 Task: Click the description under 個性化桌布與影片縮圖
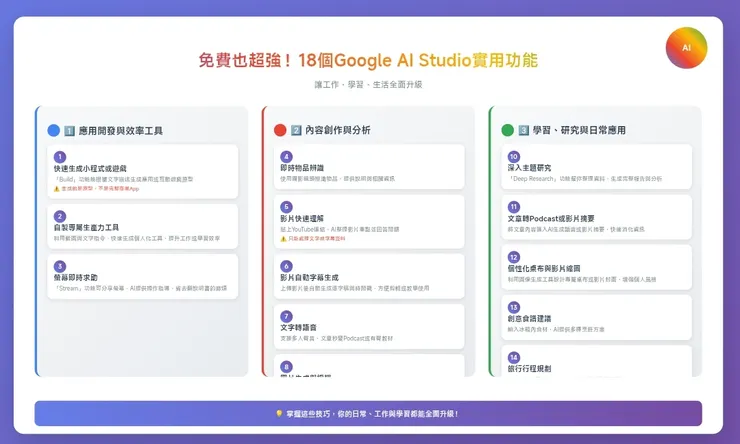click(582, 279)
